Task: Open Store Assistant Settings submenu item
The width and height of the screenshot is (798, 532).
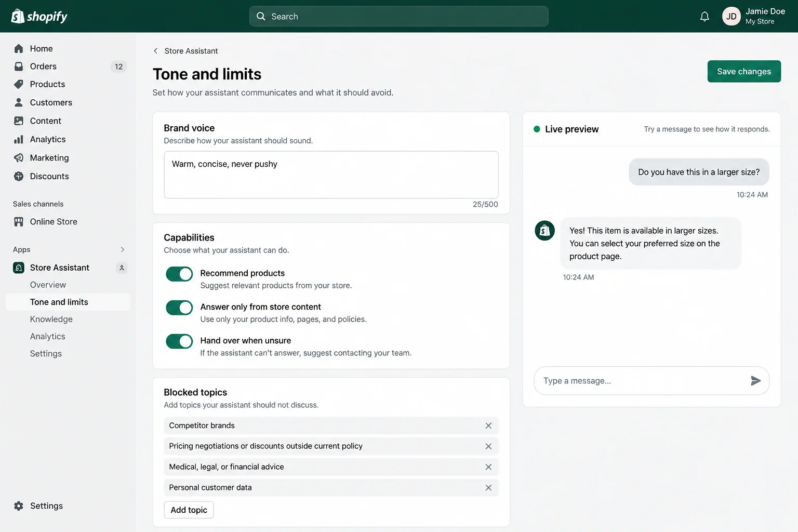Action: click(x=46, y=353)
